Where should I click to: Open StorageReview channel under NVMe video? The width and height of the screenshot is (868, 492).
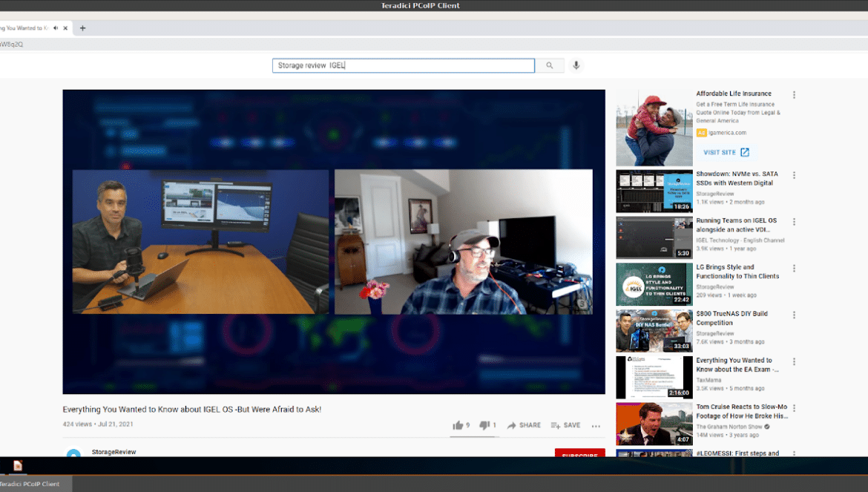pyautogui.click(x=714, y=194)
